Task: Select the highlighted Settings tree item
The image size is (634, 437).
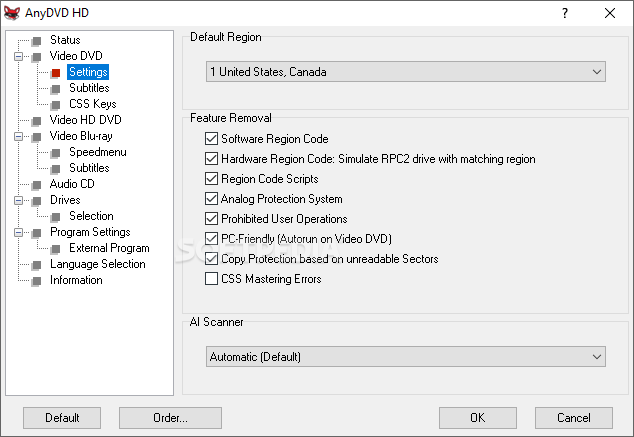Action: tap(88, 72)
